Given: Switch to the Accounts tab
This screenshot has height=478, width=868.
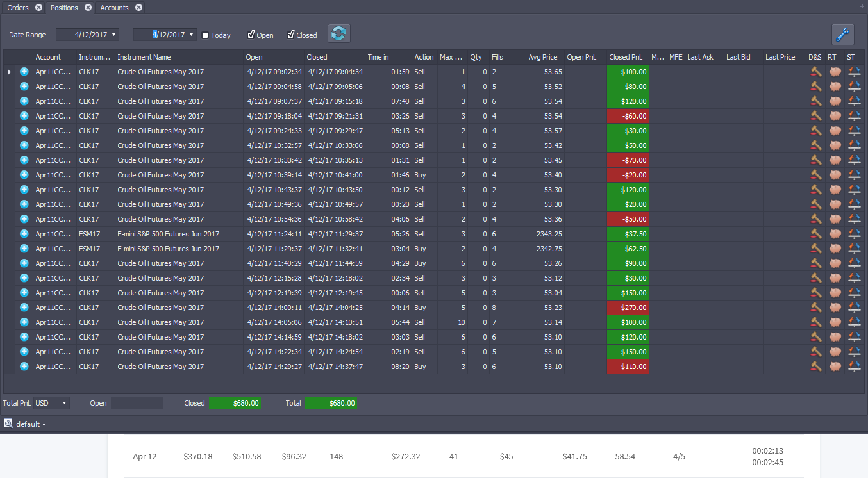Looking at the screenshot, I should click(114, 8).
